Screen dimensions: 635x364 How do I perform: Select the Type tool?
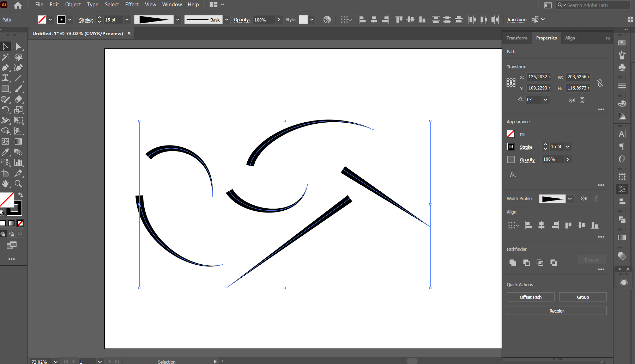(6, 78)
